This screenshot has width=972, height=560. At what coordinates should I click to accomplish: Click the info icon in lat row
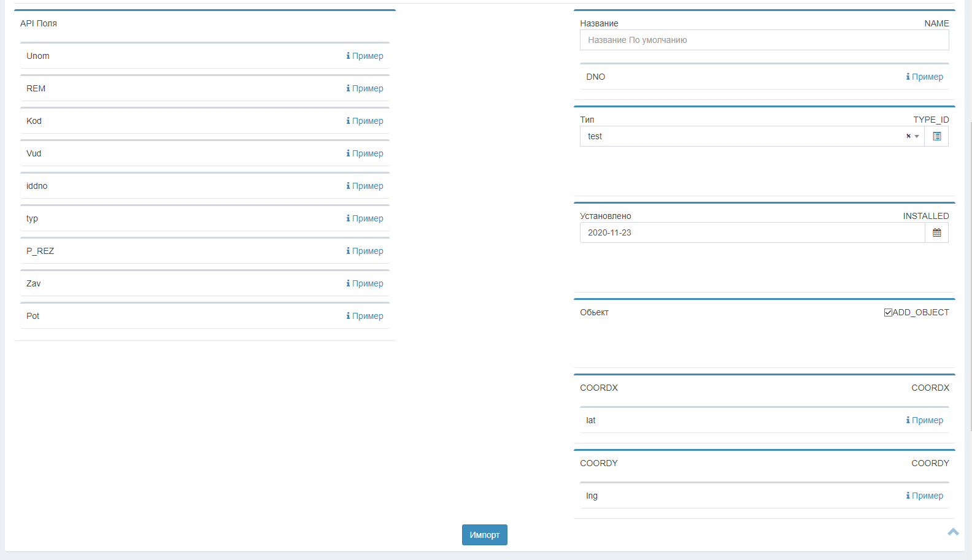[908, 420]
